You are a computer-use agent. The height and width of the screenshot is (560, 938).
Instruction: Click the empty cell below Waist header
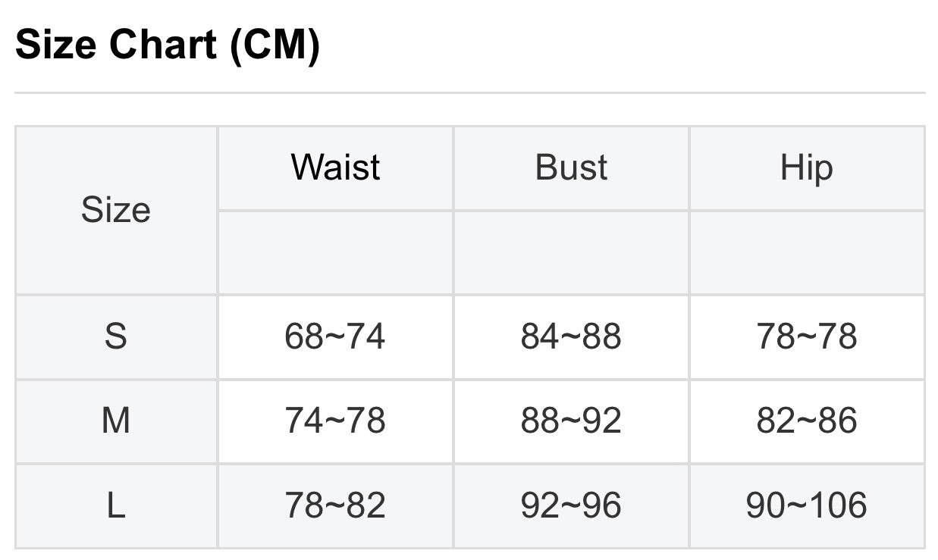335,252
